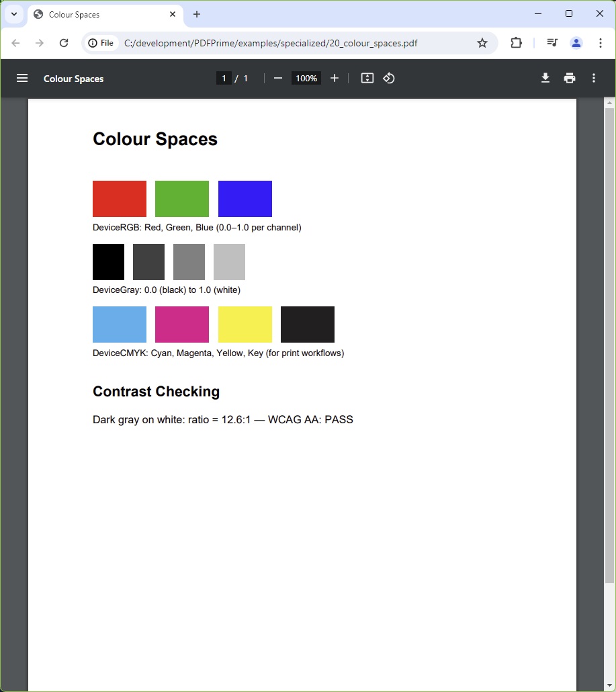Open the Chrome profile menu

576,42
